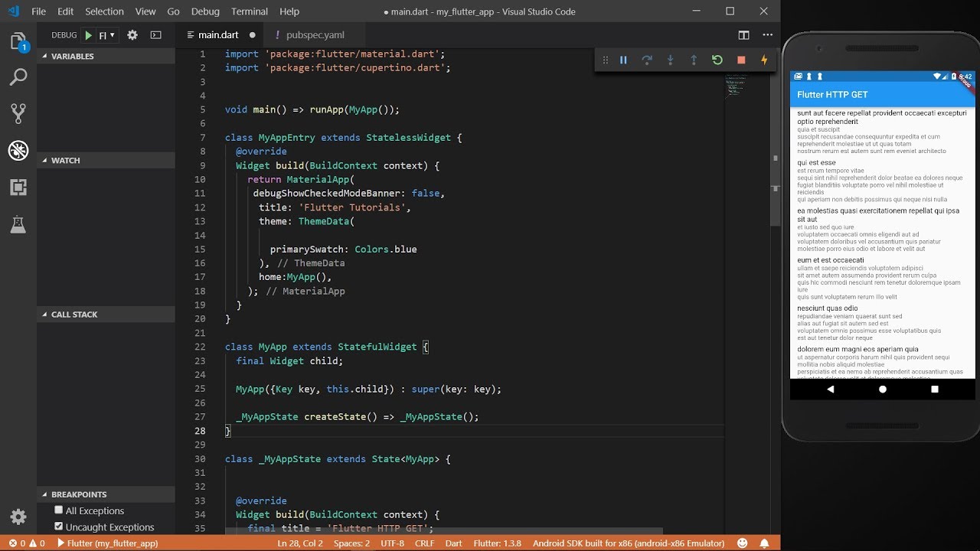This screenshot has width=980, height=551.
Task: Select Dart language mode indicator
Action: (454, 543)
